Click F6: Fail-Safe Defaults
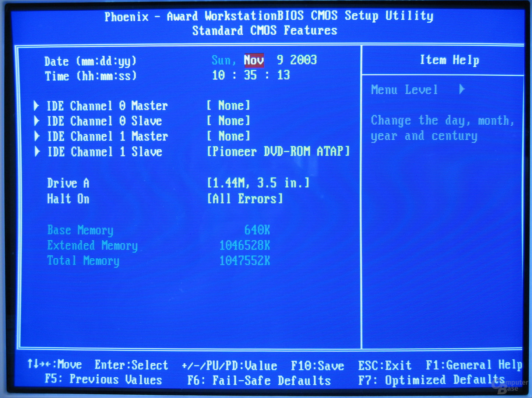This screenshot has width=532, height=398. click(x=259, y=380)
